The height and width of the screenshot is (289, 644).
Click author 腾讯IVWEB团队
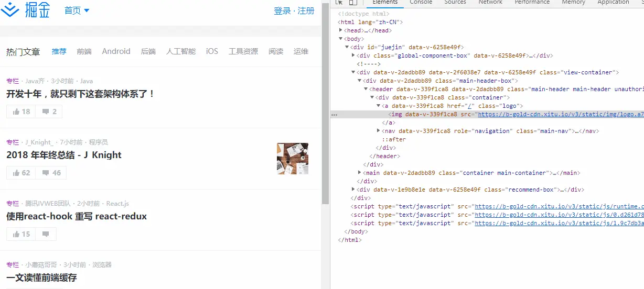pos(48,204)
